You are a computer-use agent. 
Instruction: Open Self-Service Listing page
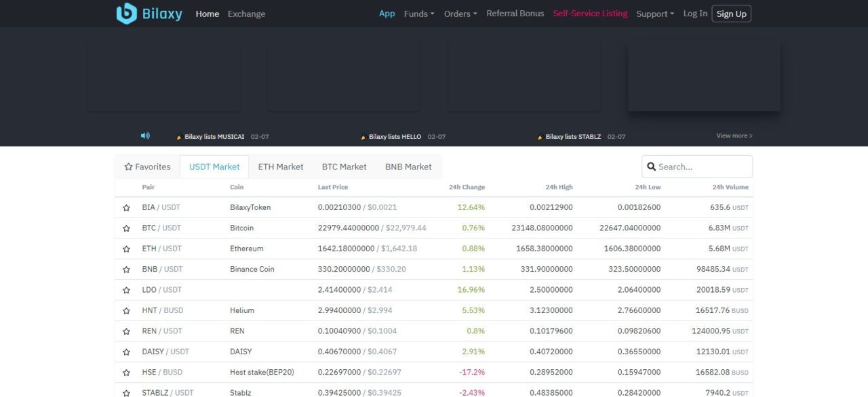[590, 14]
